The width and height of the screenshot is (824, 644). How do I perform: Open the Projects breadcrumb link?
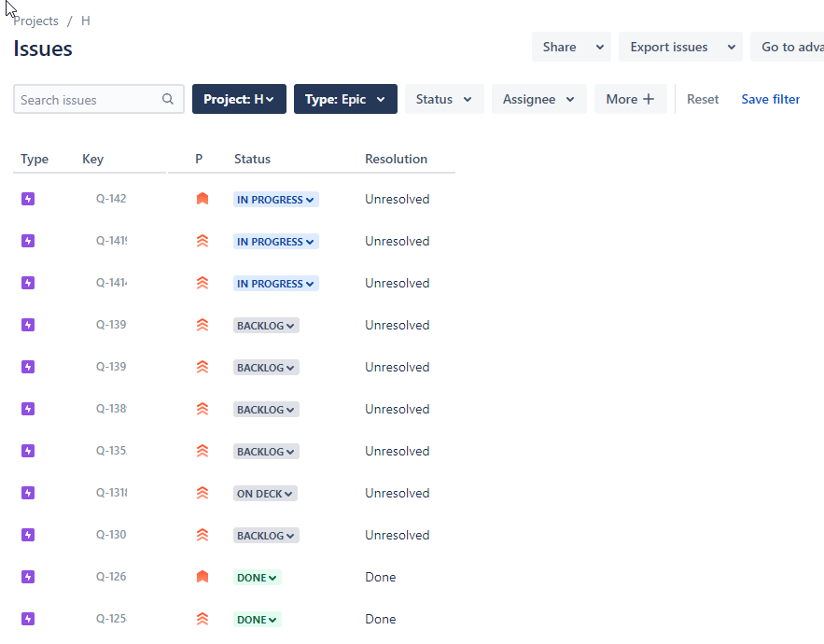pyautogui.click(x=35, y=21)
